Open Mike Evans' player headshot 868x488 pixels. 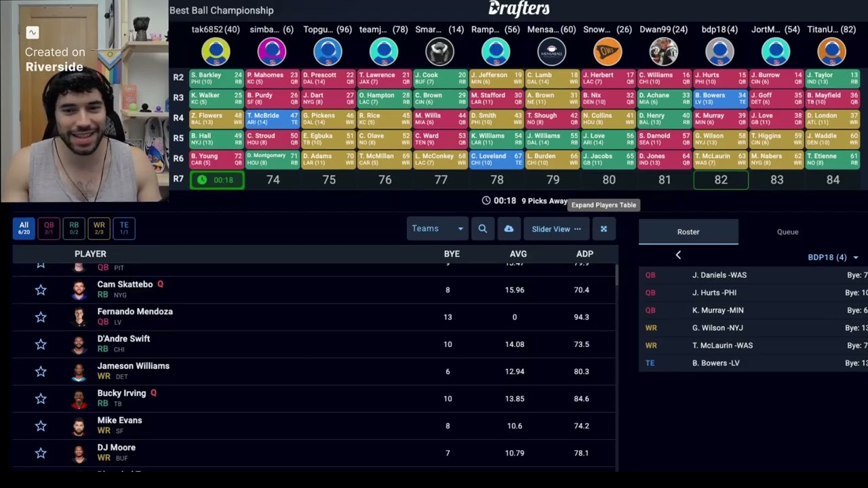(x=79, y=426)
